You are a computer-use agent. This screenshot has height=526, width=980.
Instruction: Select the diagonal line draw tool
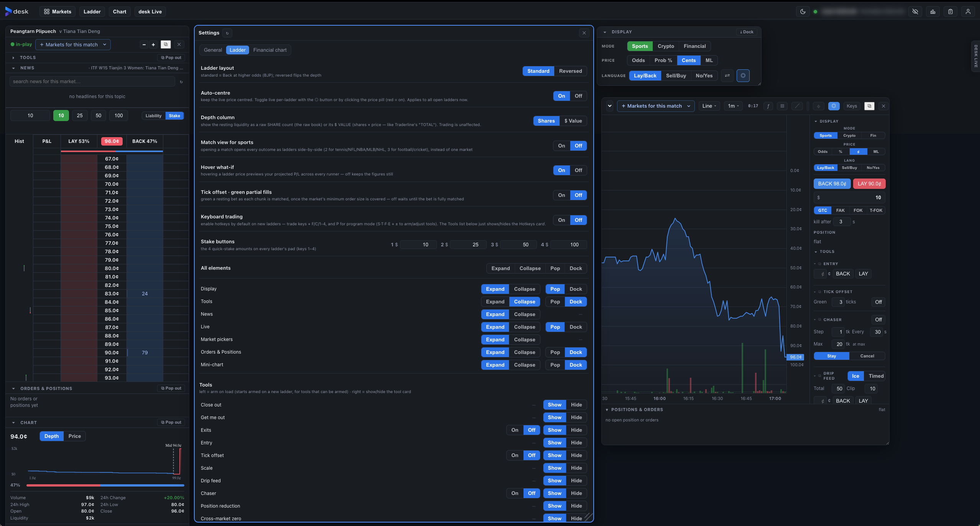797,106
